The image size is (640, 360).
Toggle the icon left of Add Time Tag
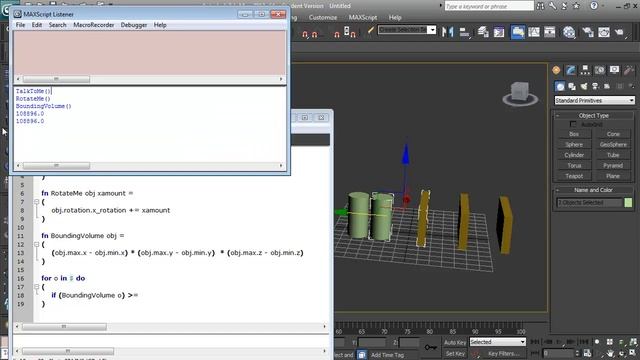click(362, 354)
